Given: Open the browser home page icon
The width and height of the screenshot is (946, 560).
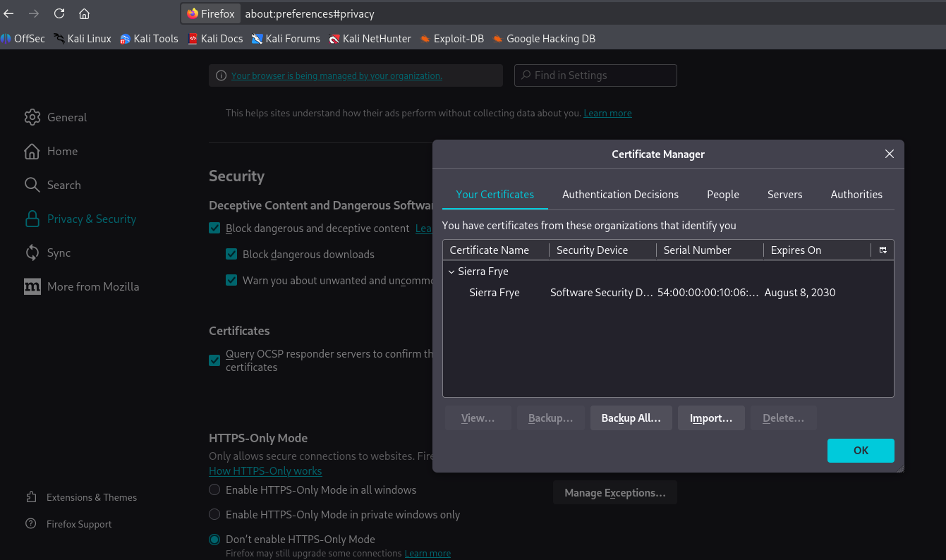Looking at the screenshot, I should click(84, 13).
